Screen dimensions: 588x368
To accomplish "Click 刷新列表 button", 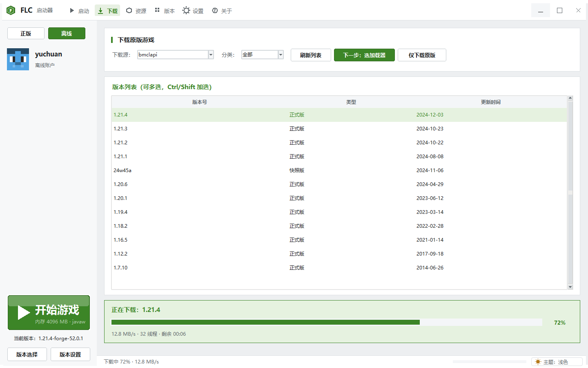I will [x=311, y=55].
